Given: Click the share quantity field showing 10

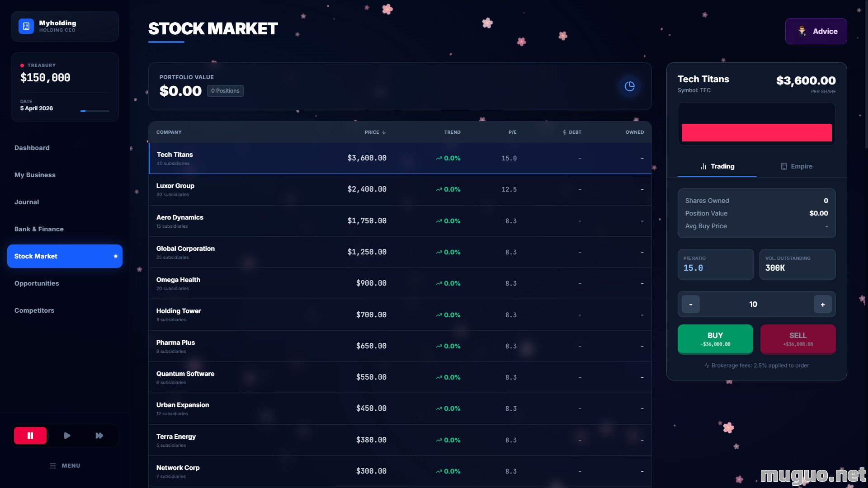Looking at the screenshot, I should [x=753, y=305].
